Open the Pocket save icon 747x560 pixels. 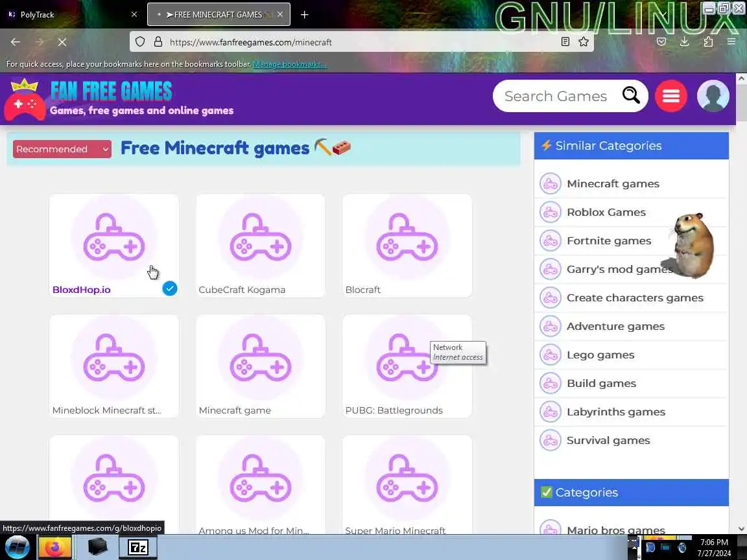click(661, 42)
